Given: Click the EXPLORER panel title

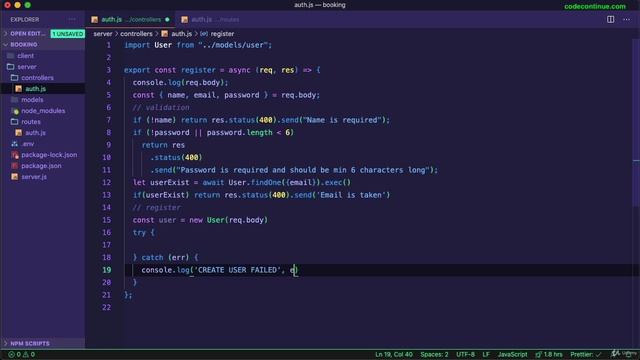Looking at the screenshot, I should [x=24, y=19].
